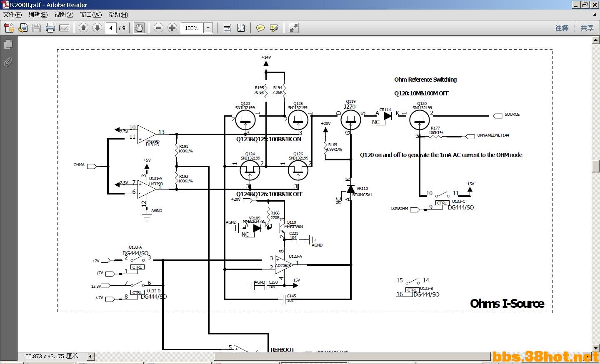Print the document with printer icon
600x364 pixels.
click(50, 28)
